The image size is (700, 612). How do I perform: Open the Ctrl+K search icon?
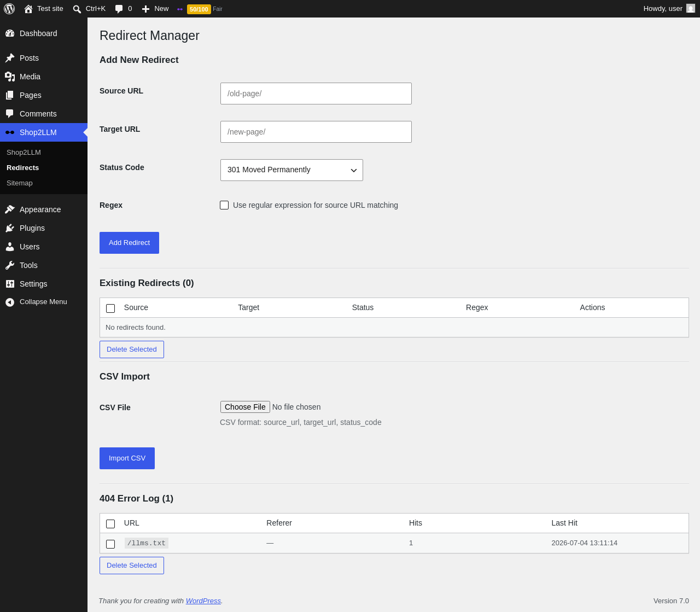click(77, 9)
